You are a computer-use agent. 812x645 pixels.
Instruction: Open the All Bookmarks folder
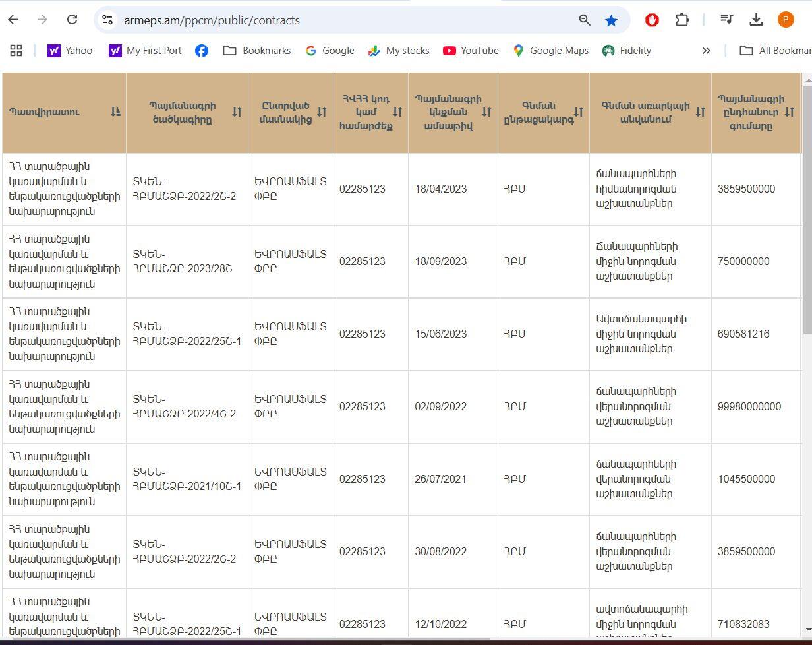pyautogui.click(x=775, y=51)
